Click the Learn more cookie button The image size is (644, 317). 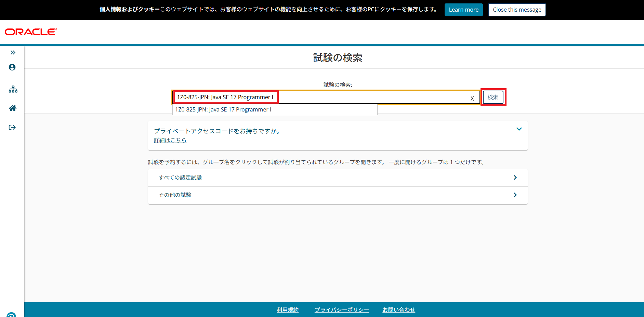pyautogui.click(x=463, y=10)
